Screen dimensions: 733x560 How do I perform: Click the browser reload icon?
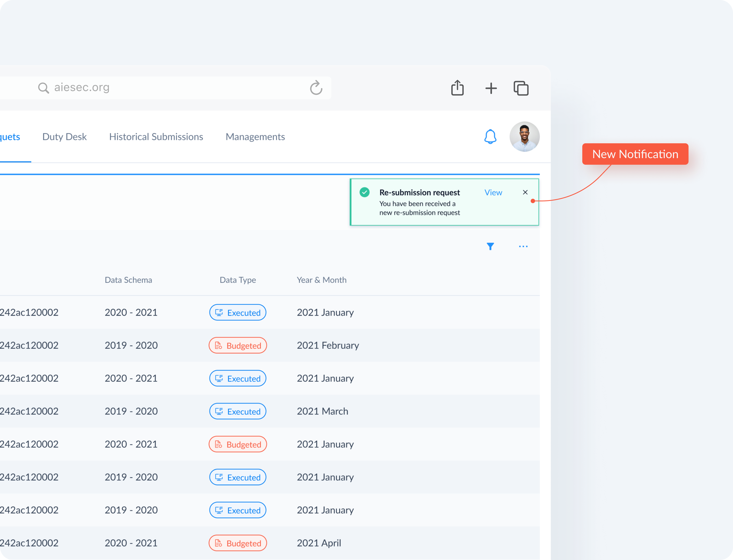pos(316,88)
